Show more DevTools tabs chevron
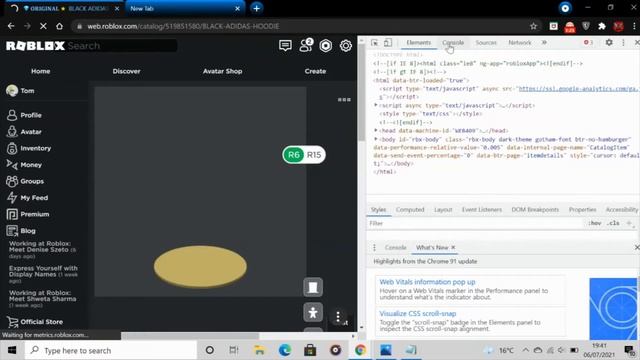The image size is (640, 360). 544,42
